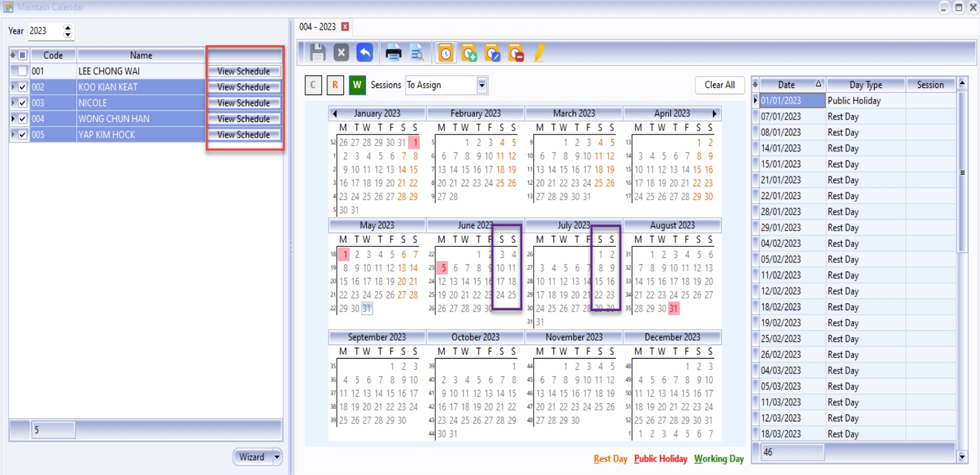
Task: Open the Wizard button dropdown arrow
Action: [x=278, y=457]
